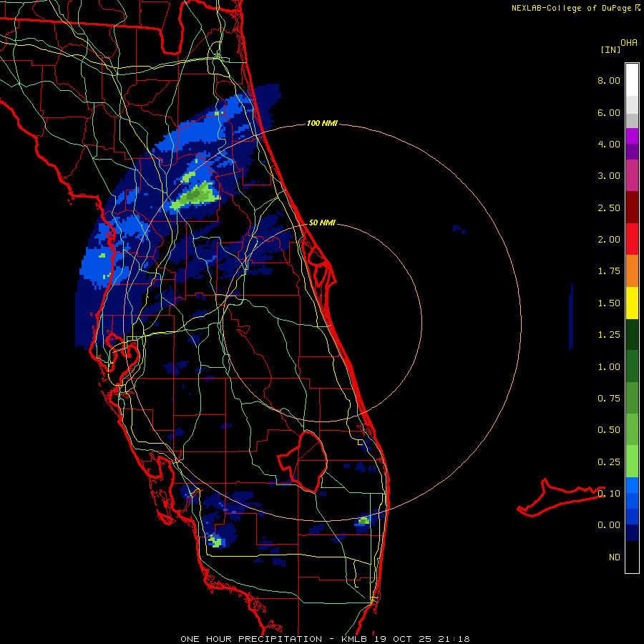Screen dimensions: 644x644
Task: Click the 0.25 legend value
Action: point(609,462)
